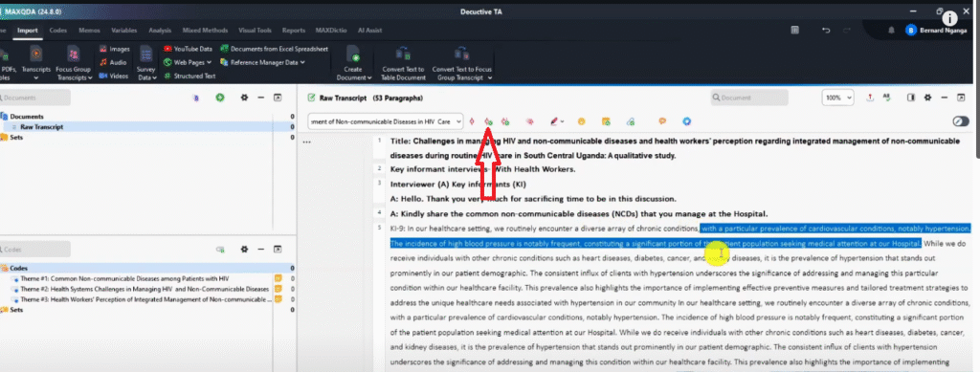This screenshot has height=372, width=980.
Task: Open highlighter color dropdown arrow
Action: pyautogui.click(x=563, y=121)
